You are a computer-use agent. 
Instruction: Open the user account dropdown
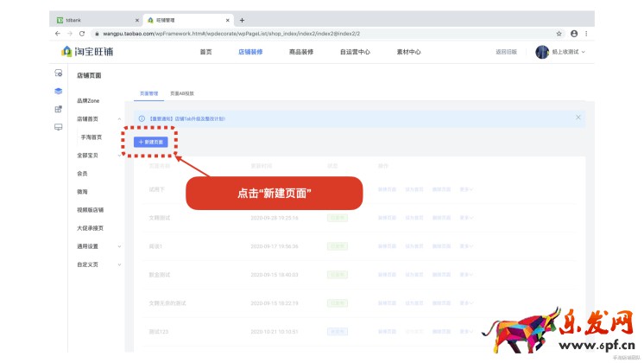point(560,52)
